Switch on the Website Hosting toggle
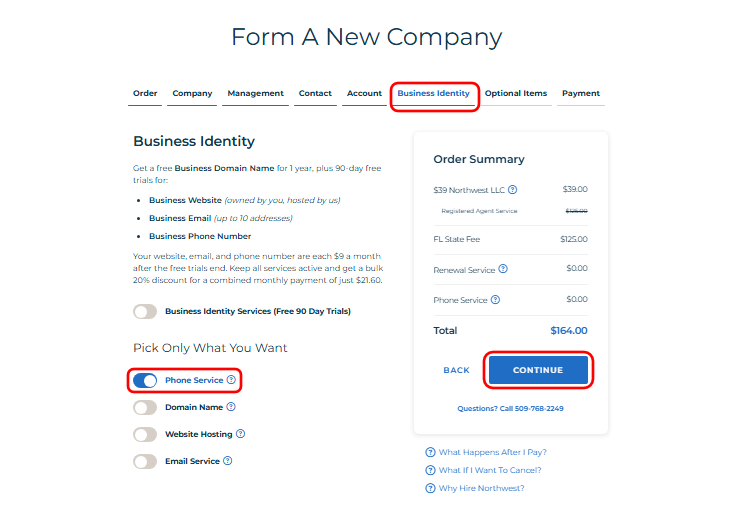 145,434
